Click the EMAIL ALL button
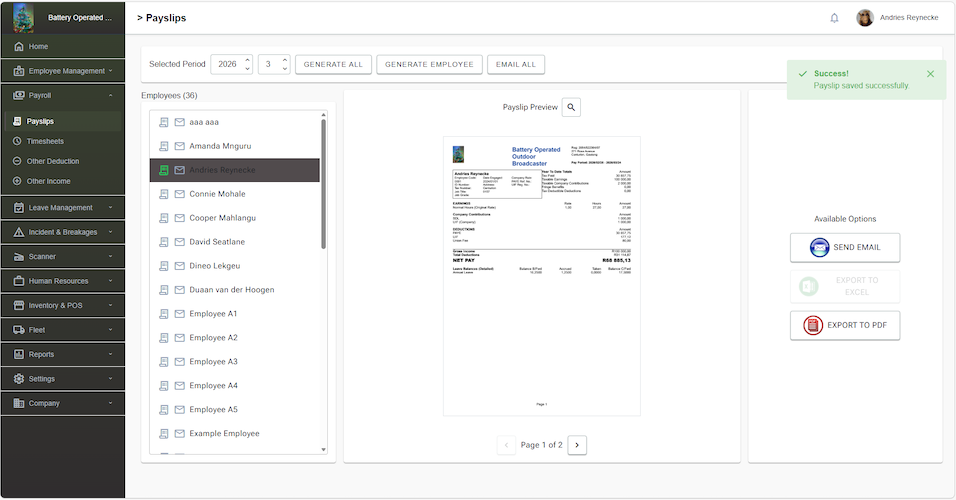 [516, 65]
